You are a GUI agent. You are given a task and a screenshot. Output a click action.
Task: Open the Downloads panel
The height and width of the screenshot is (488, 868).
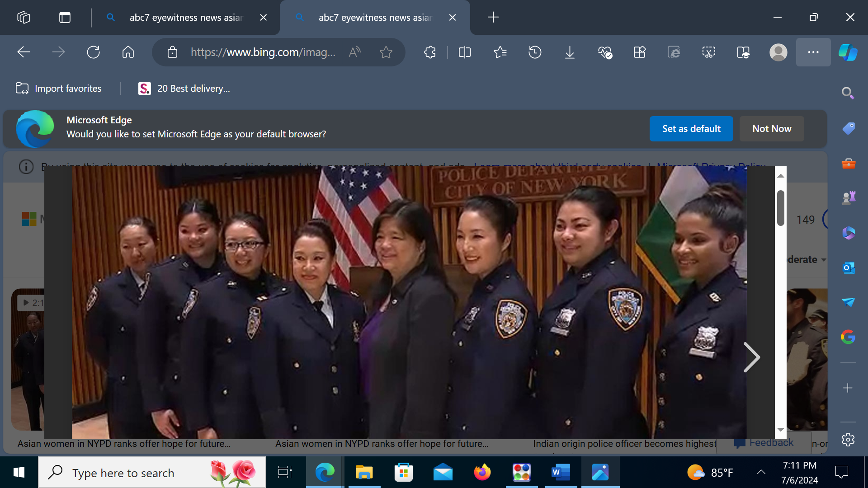[x=570, y=52]
